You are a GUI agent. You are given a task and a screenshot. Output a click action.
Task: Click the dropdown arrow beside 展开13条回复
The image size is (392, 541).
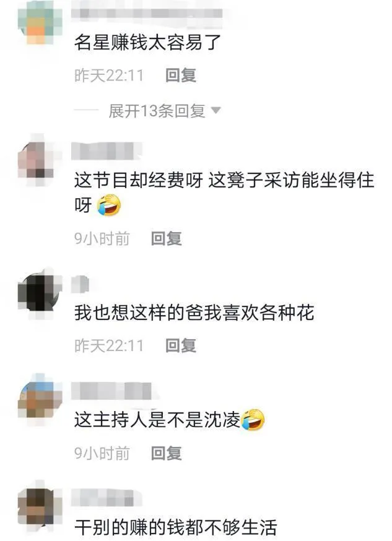click(x=216, y=110)
